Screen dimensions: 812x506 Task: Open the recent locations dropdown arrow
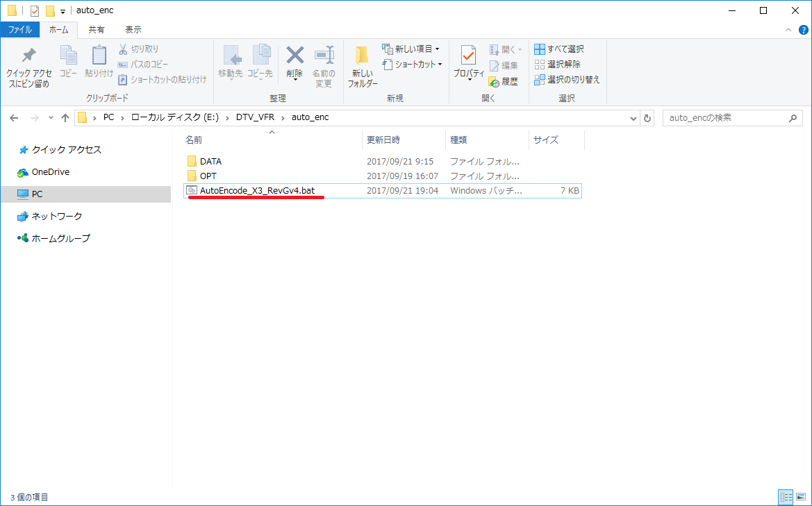51,118
